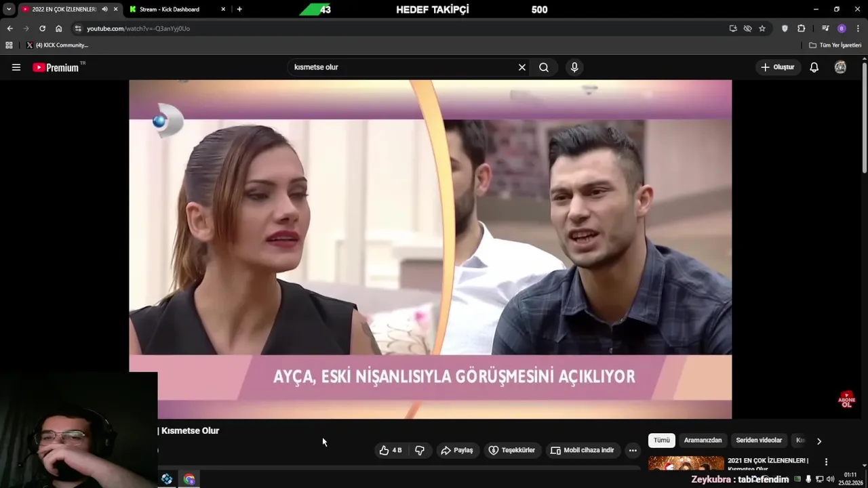The height and width of the screenshot is (488, 868).
Task: Close the Kick Dashboard tab
Action: point(223,9)
